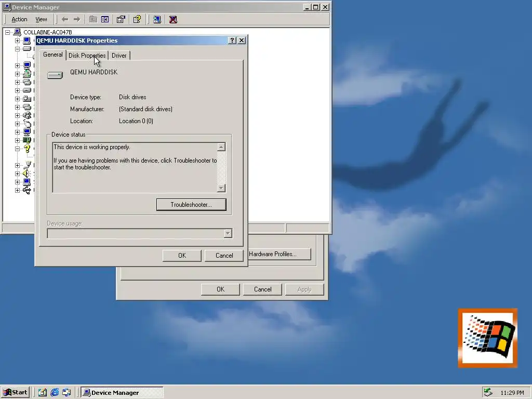This screenshot has height=399, width=532.
Task: Click the COLLABNE-AC047B computer name in the tree
Action: tap(47, 32)
